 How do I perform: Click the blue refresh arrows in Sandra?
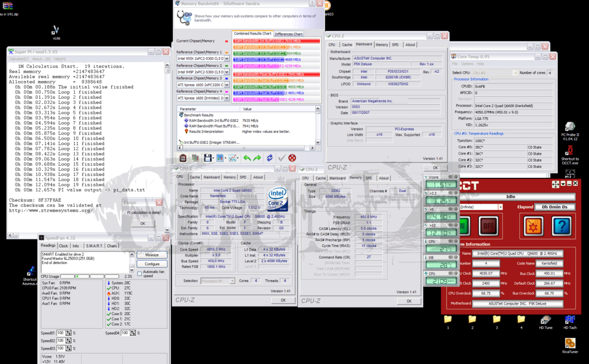pyautogui.click(x=269, y=158)
